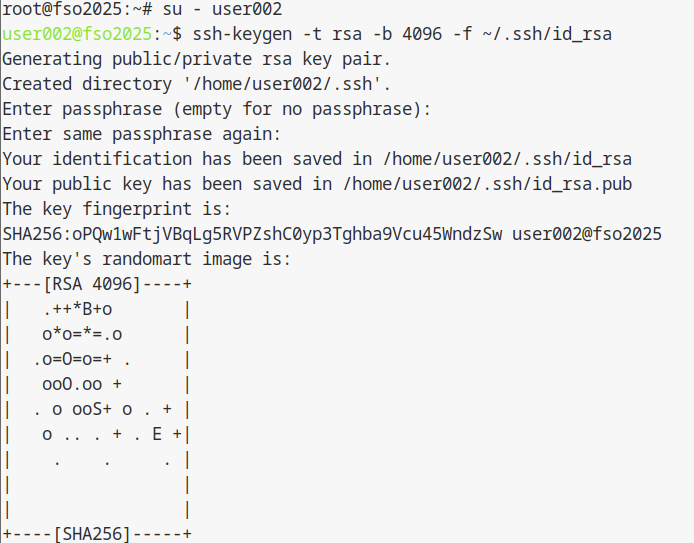Click the 'E' character inside the randomart

(157, 433)
